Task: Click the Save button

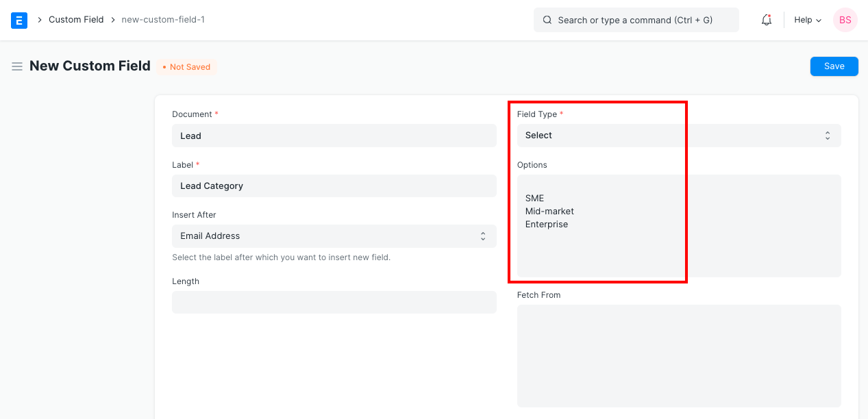Action: [834, 66]
